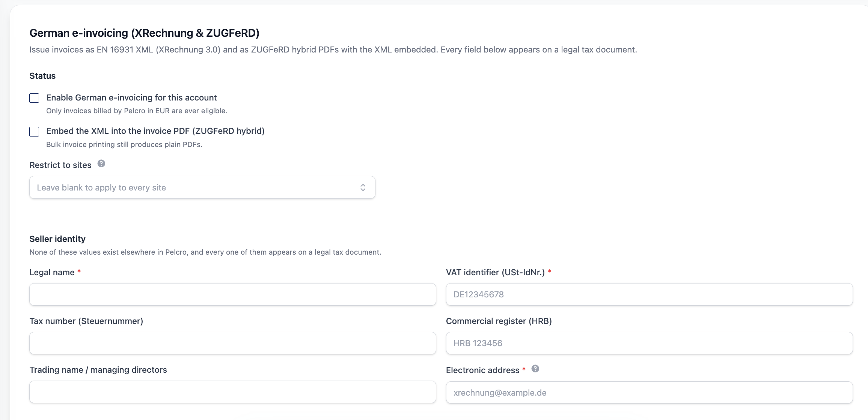Image resolution: width=868 pixels, height=420 pixels.
Task: Click the 'Restrict to sites' field label
Action: [x=60, y=165]
